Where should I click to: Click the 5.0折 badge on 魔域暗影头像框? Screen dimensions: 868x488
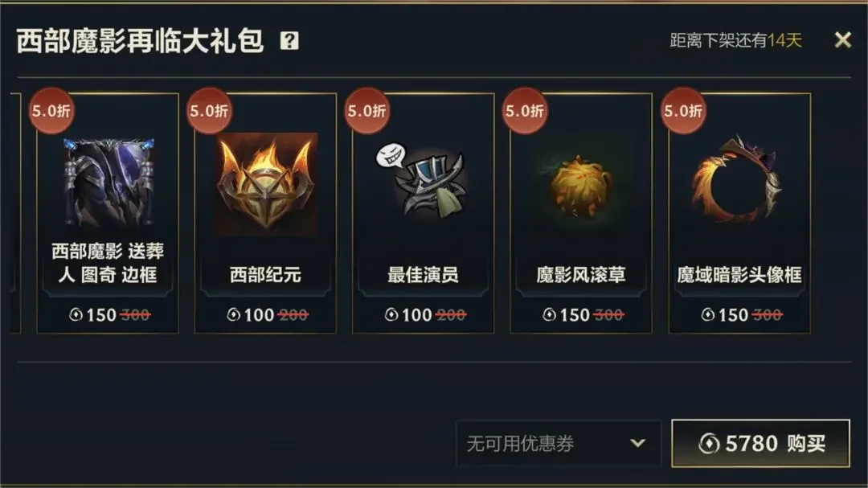coord(683,111)
